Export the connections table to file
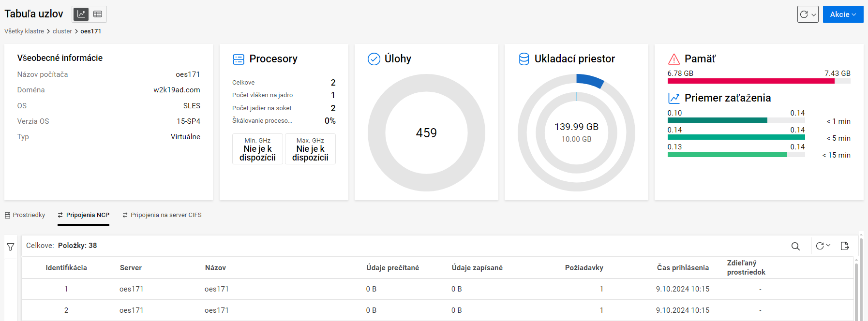Viewport: 868px width, 321px height. pos(845,246)
